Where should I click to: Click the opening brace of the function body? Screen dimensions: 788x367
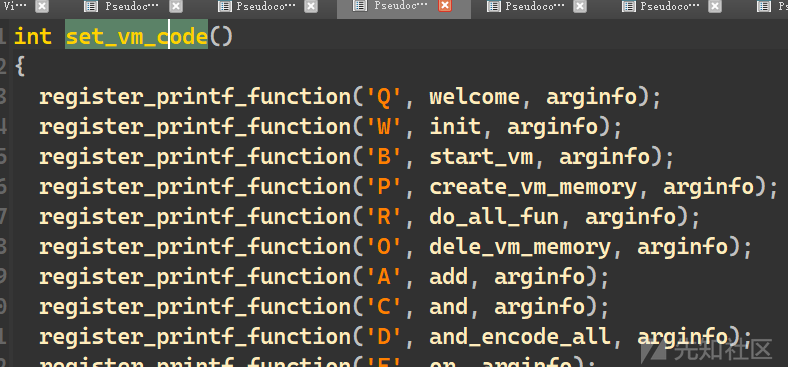click(20, 66)
